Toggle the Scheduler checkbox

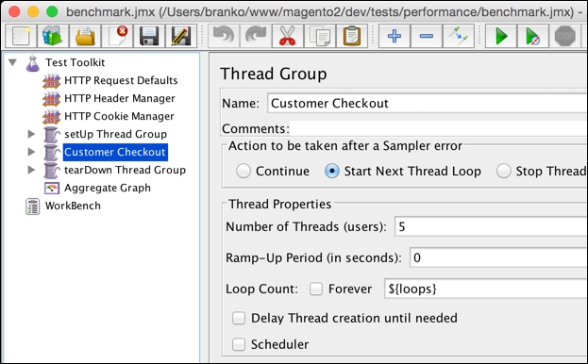(239, 344)
